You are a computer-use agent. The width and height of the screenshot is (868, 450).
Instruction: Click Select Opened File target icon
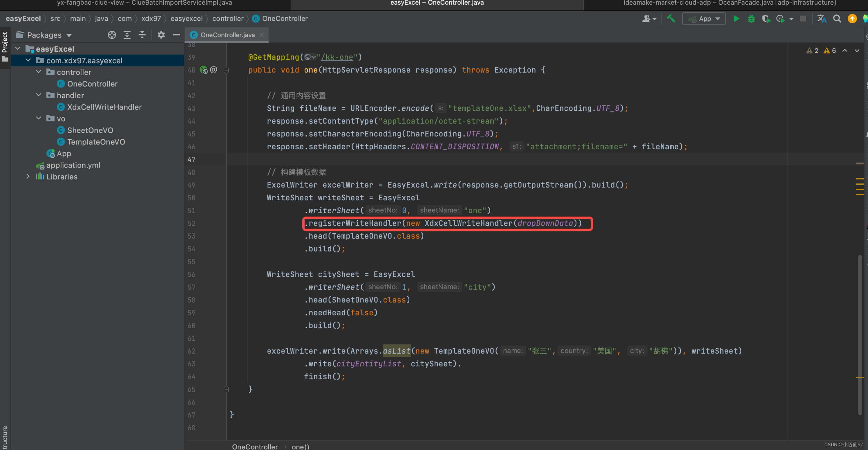(x=112, y=35)
